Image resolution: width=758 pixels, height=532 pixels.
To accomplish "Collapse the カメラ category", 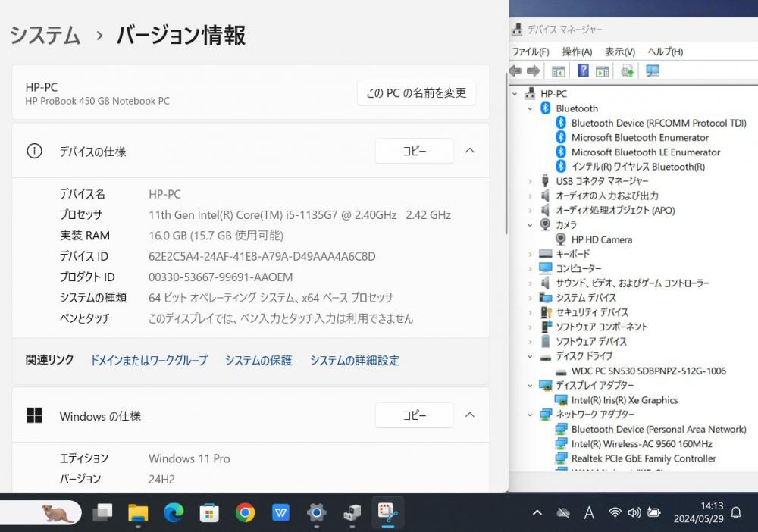I will pos(531,224).
